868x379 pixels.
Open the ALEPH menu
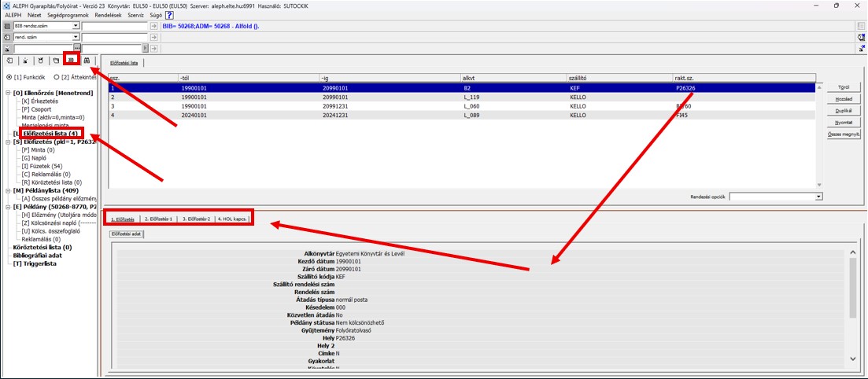12,16
